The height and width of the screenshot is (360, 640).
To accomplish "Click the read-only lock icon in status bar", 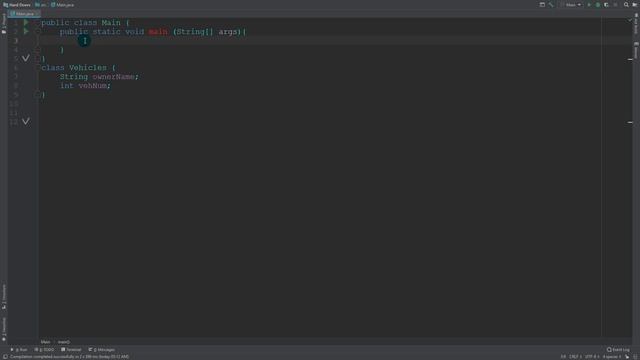I will coord(627,357).
